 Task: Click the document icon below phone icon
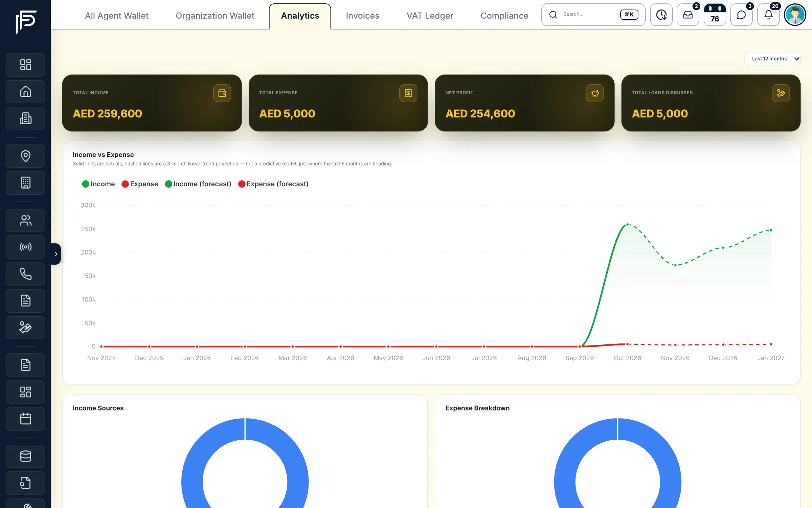point(25,301)
